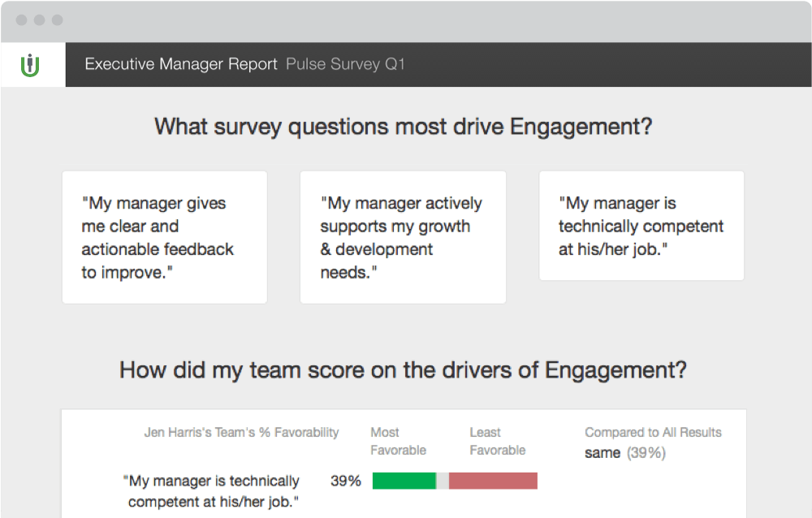812x518 pixels.
Task: Click the red unfavorable bar segment
Action: click(493, 481)
